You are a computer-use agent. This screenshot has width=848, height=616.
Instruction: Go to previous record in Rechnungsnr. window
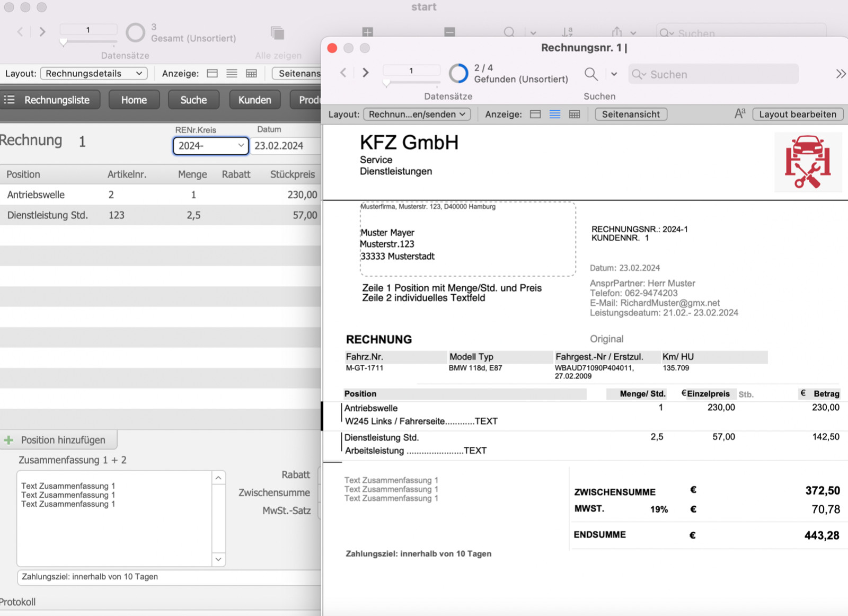(343, 73)
